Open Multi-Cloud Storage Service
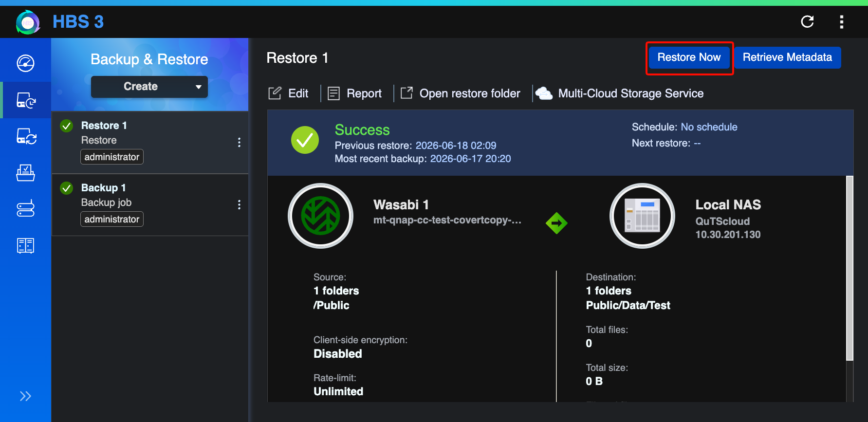868x422 pixels. 620,93
